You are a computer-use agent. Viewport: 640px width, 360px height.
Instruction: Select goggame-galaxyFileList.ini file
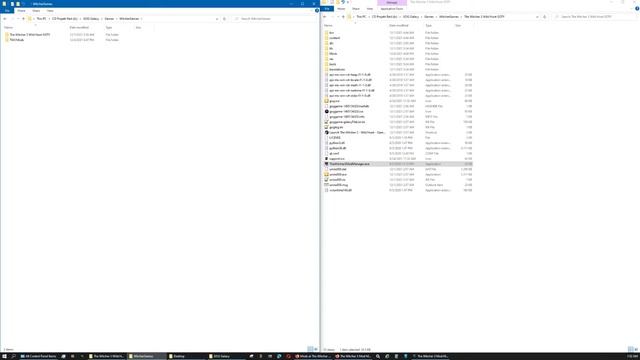click(x=347, y=122)
